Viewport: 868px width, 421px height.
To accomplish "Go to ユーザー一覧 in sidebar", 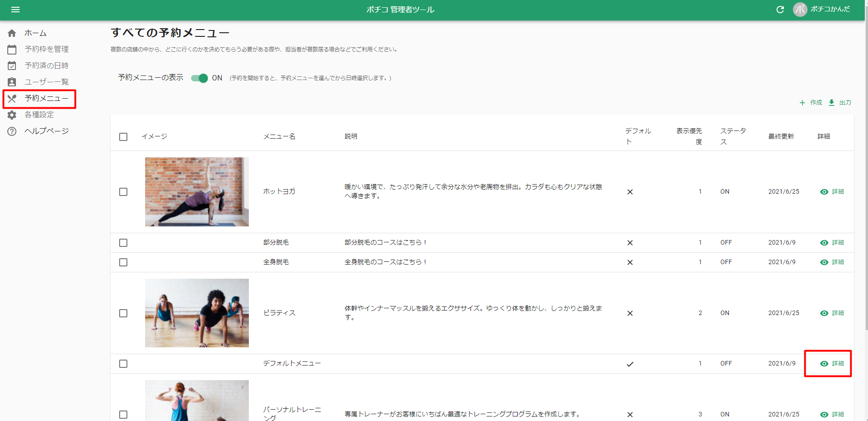I will [x=46, y=82].
